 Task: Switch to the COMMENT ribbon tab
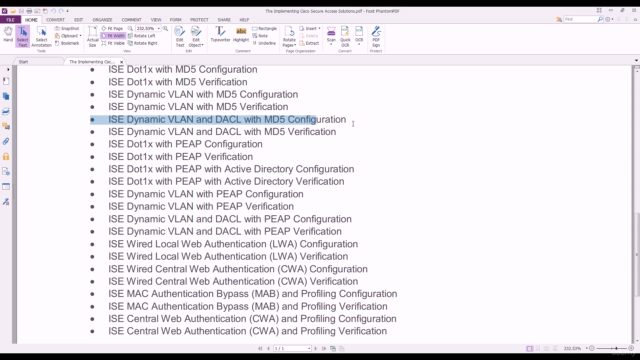(131, 20)
